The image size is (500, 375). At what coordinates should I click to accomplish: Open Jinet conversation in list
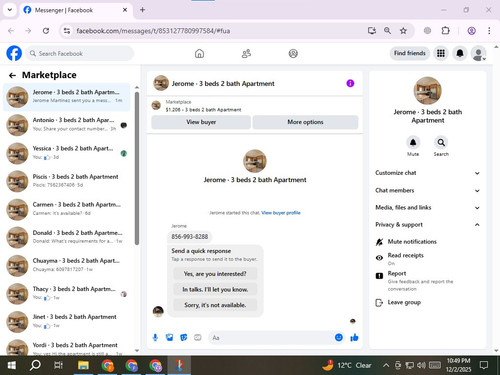[67, 321]
